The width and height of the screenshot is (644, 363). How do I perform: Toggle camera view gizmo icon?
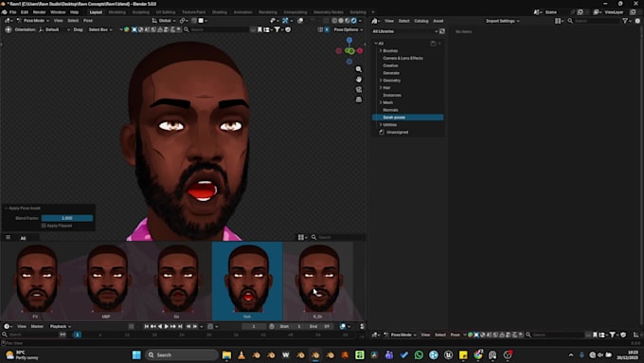click(x=359, y=89)
